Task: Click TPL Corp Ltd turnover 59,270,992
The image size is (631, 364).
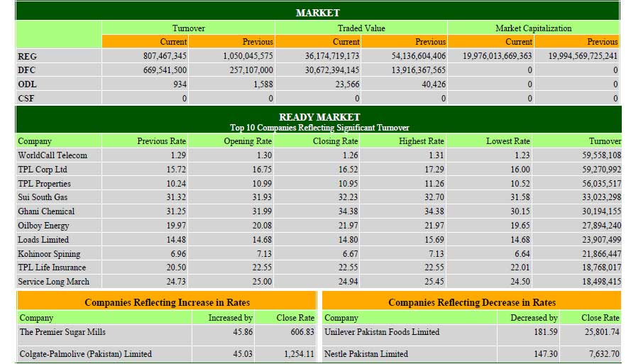Action: tap(601, 170)
